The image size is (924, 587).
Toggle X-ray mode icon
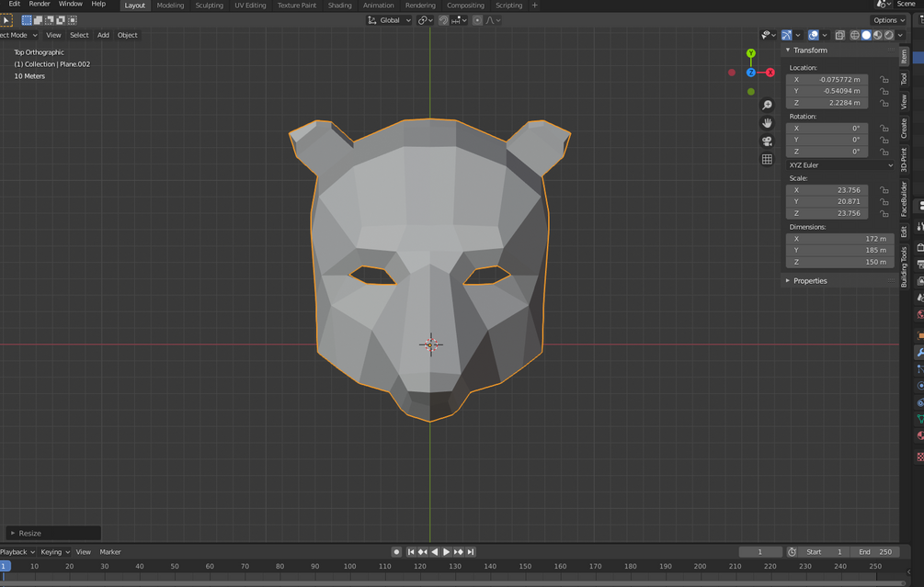click(x=839, y=35)
